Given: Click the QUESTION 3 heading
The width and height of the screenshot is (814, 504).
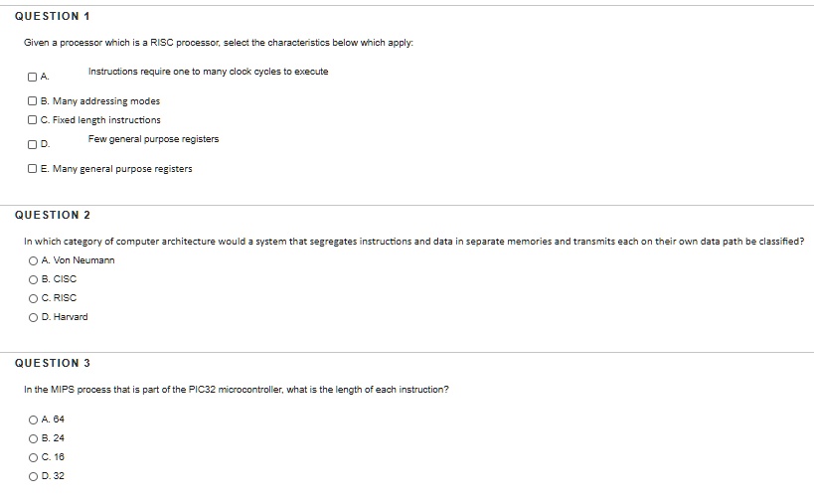Looking at the screenshot, I should [x=53, y=363].
